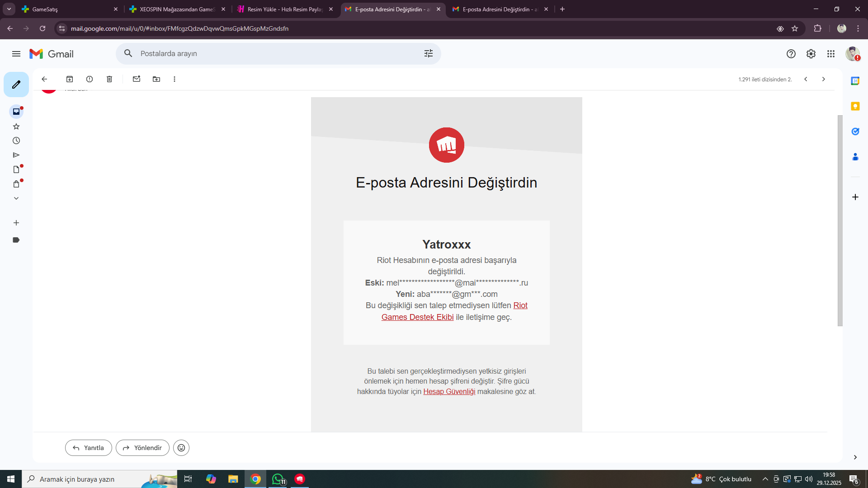Image resolution: width=868 pixels, height=488 pixels.
Task: Open Google Keep side panel
Action: (855, 106)
